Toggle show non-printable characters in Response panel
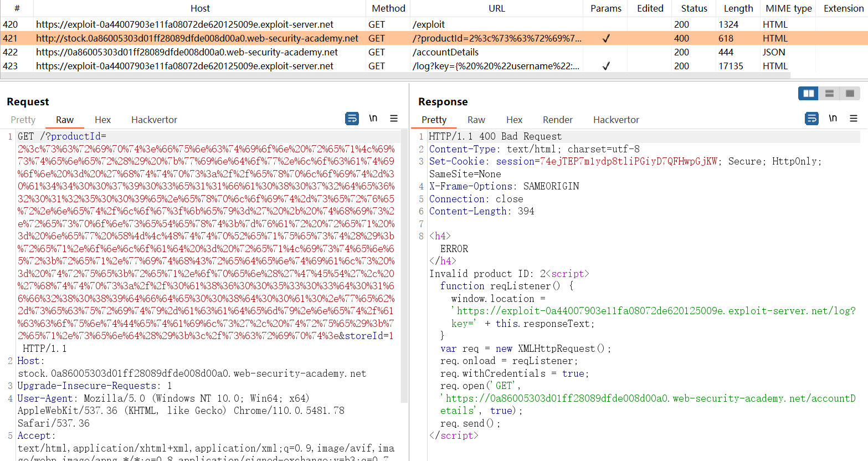The width and height of the screenshot is (868, 461). click(833, 119)
